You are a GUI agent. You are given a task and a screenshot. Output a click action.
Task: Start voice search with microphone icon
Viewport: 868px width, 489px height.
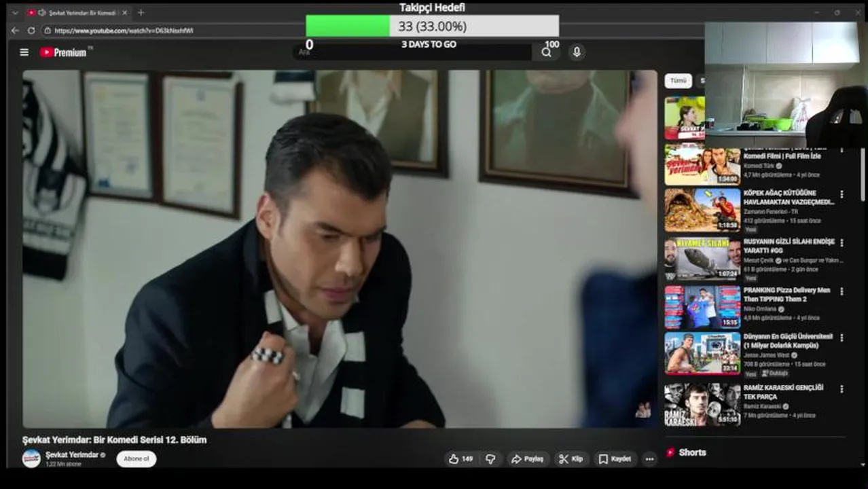(x=577, y=52)
